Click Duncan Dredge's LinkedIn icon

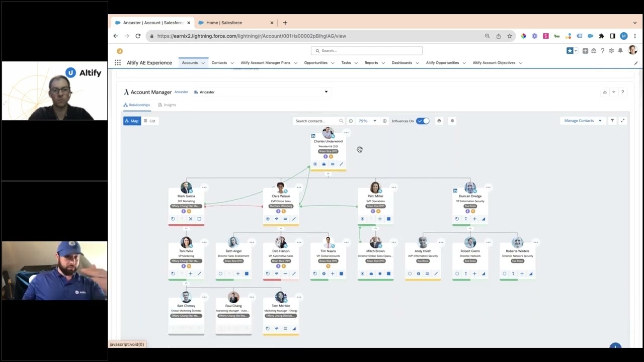click(455, 191)
